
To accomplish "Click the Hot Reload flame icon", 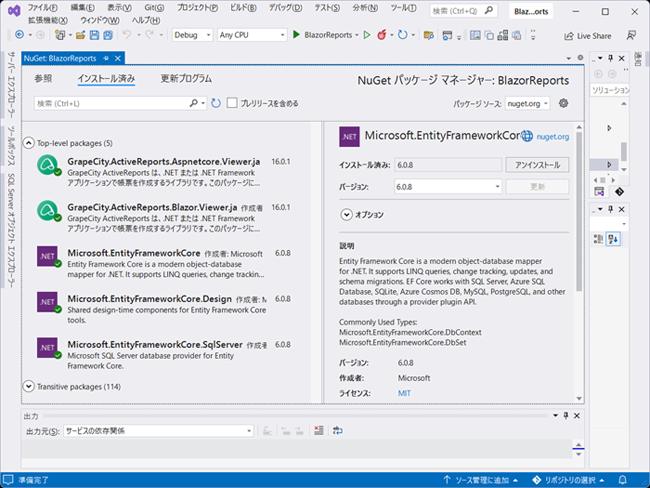I will click(x=381, y=35).
